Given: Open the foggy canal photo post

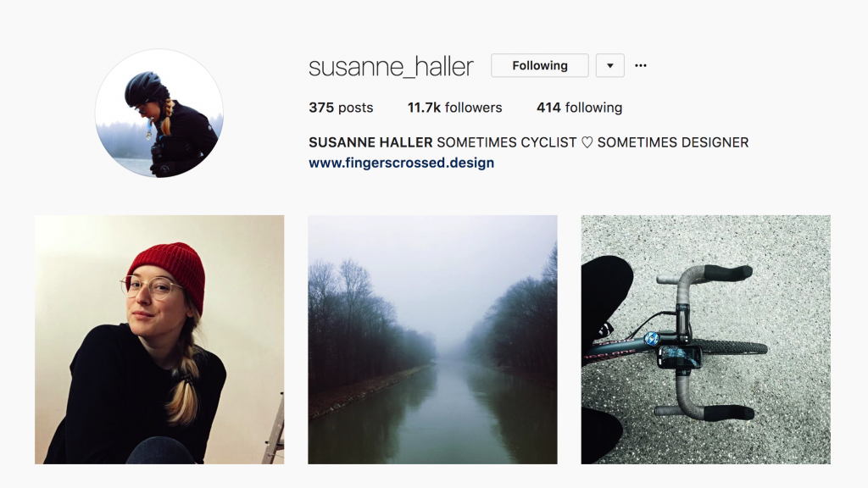Looking at the screenshot, I should click(432, 339).
